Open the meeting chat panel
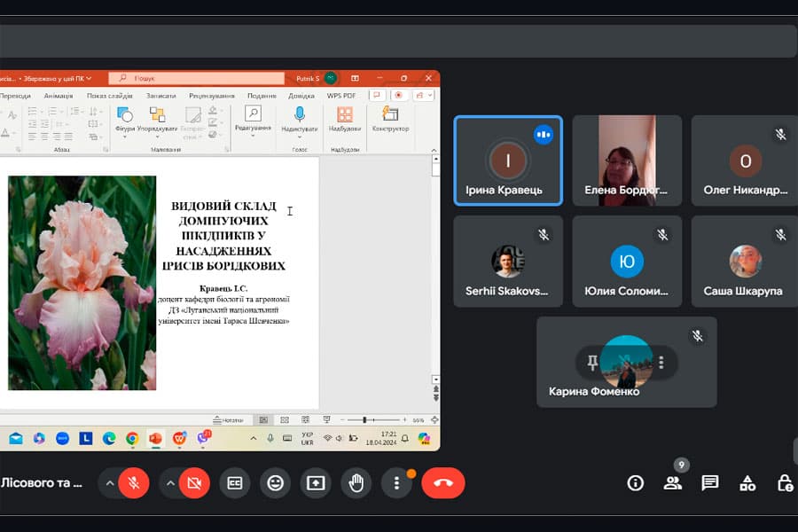Image resolution: width=798 pixels, height=532 pixels. pyautogui.click(x=709, y=483)
